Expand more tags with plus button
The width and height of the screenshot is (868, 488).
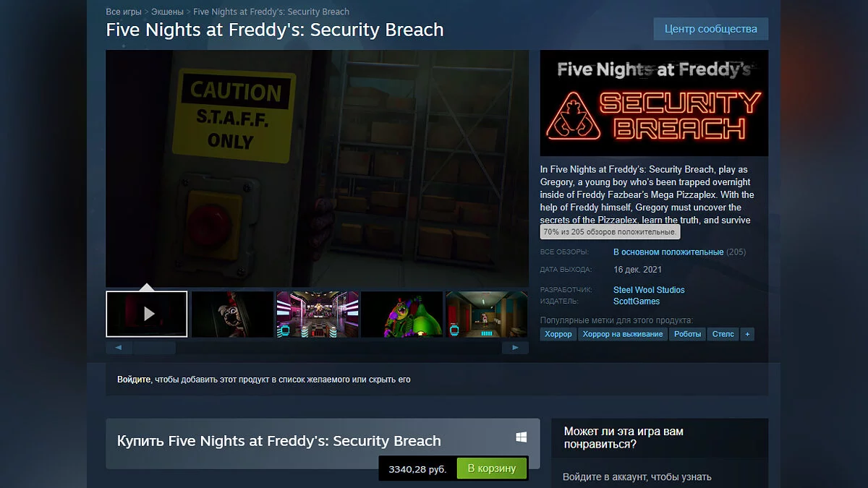(747, 334)
